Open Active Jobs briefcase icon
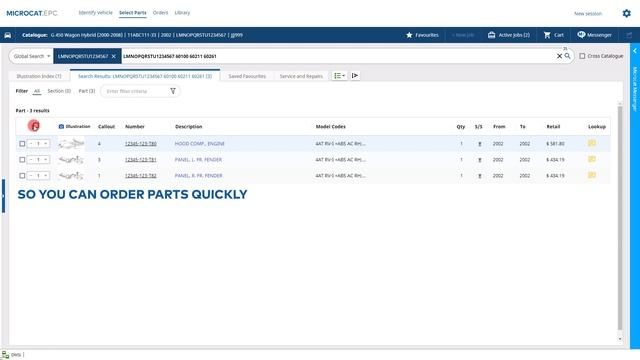 coord(491,35)
